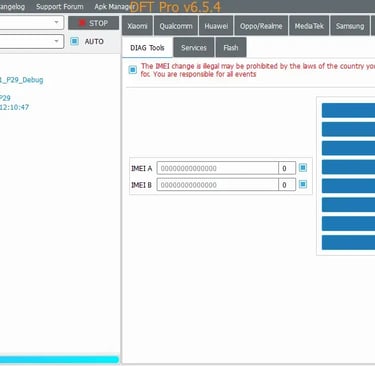Click the IMEI A check digit box
The height and width of the screenshot is (366, 375).
287,168
